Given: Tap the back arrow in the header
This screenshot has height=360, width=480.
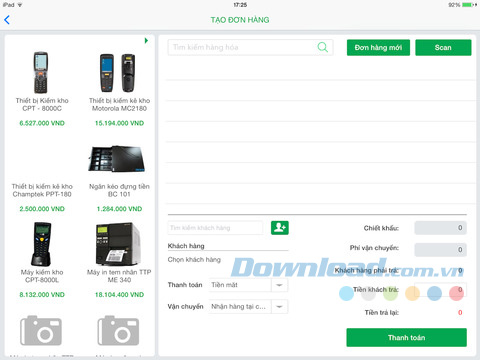Looking at the screenshot, I should (x=7, y=20).
